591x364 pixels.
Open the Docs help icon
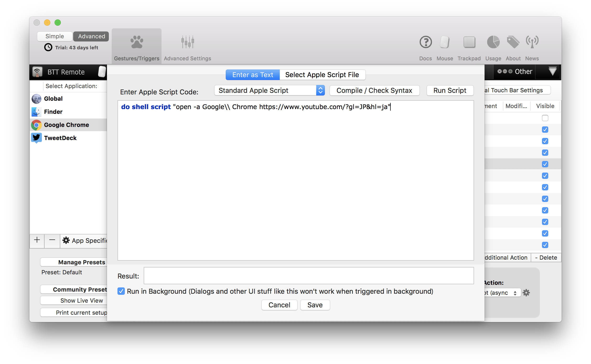pyautogui.click(x=425, y=42)
